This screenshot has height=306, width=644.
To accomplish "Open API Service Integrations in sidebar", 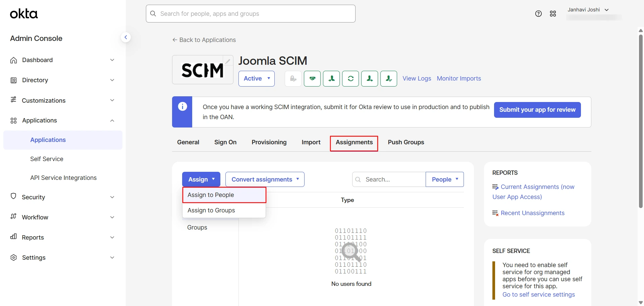I will (x=63, y=178).
